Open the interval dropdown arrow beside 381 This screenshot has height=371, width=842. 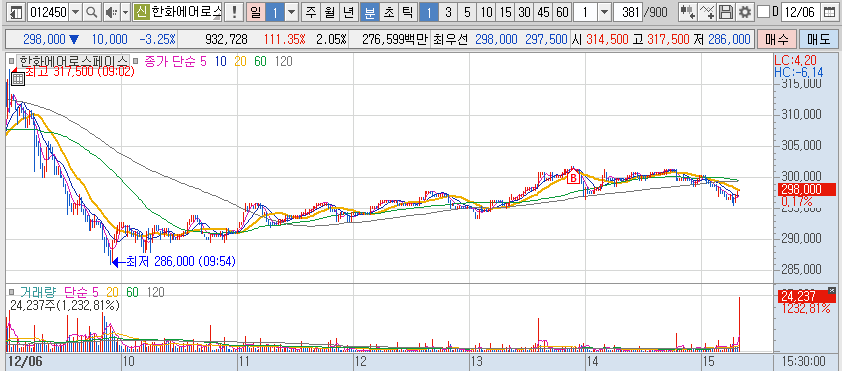click(x=604, y=12)
